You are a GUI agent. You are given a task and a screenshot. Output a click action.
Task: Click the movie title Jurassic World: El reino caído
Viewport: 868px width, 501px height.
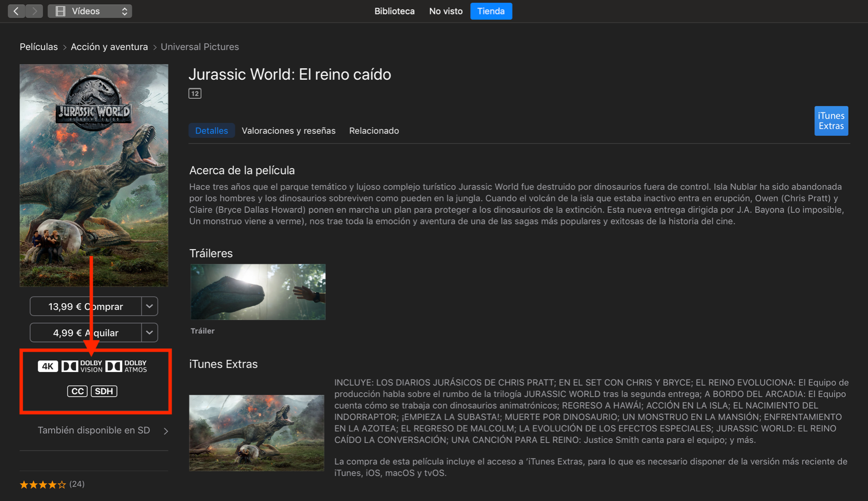290,74
